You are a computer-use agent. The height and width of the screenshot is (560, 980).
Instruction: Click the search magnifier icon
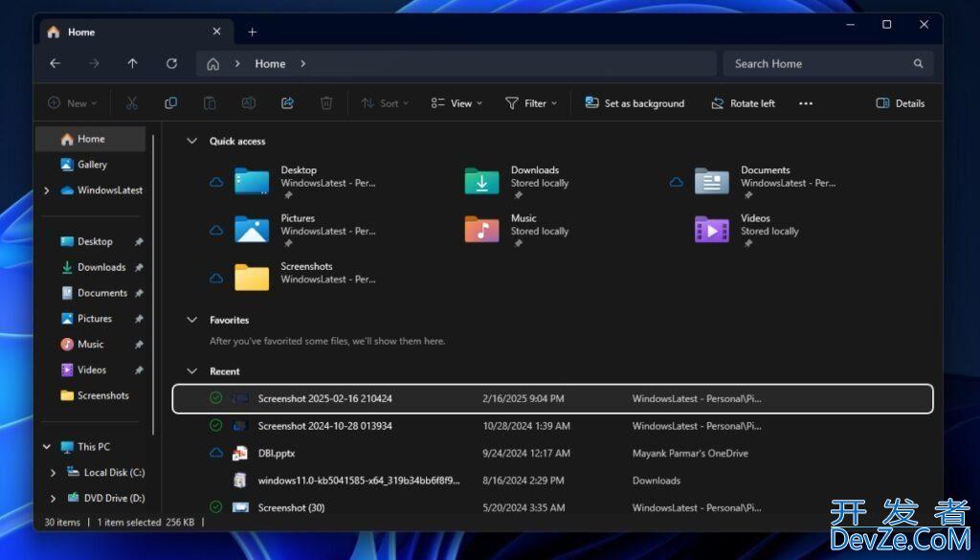(918, 63)
